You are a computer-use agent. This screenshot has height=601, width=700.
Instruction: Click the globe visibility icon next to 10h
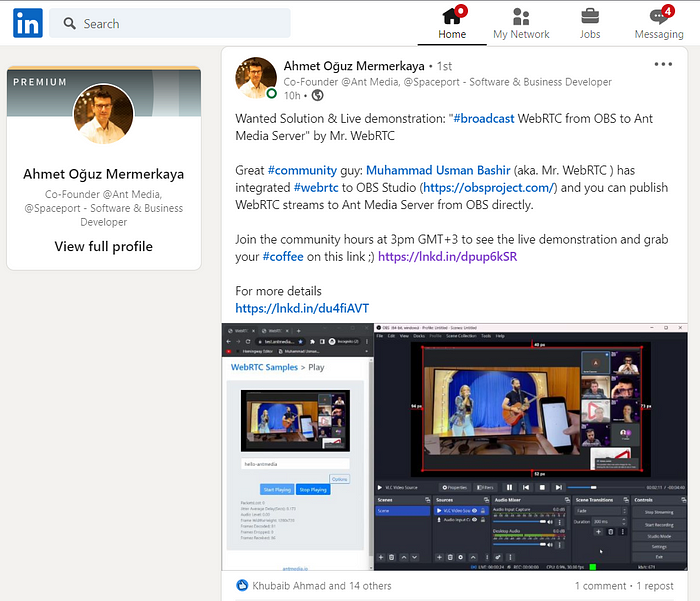click(x=317, y=96)
